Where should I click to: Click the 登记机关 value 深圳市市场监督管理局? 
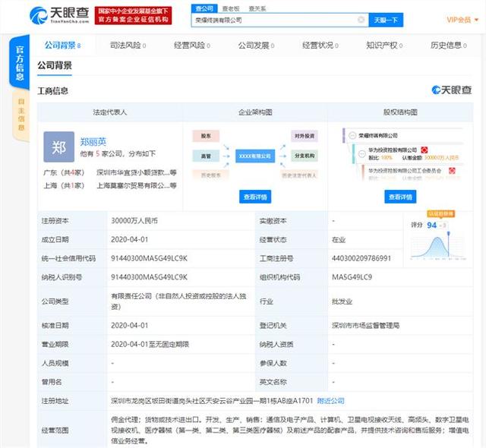tap(365, 325)
